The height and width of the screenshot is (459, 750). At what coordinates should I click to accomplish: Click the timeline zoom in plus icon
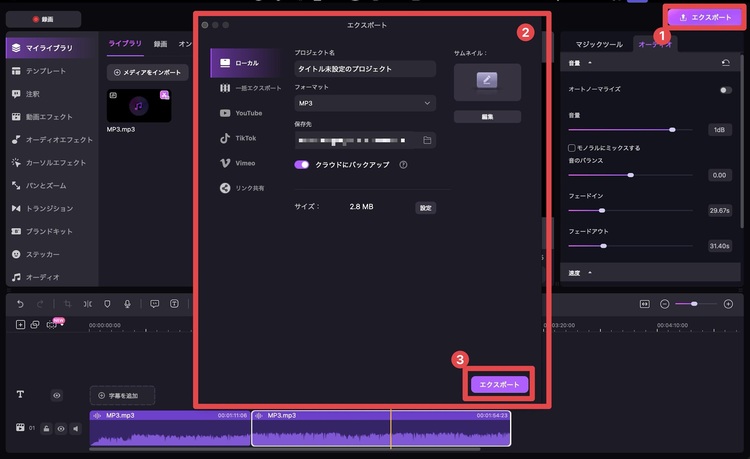pos(728,304)
